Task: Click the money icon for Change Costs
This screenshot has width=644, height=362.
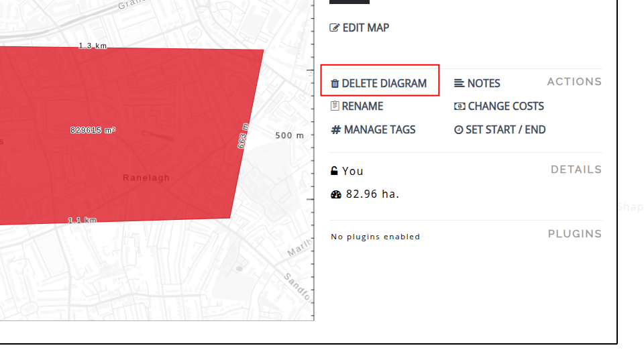Action: point(460,107)
